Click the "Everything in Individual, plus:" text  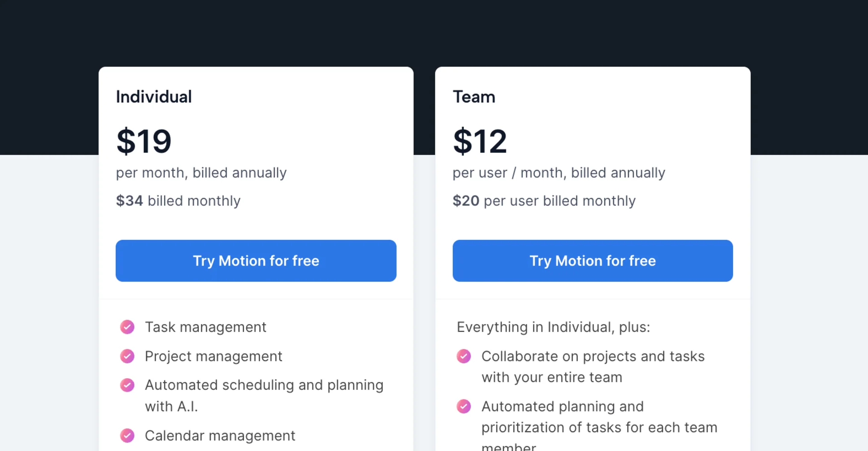(553, 327)
